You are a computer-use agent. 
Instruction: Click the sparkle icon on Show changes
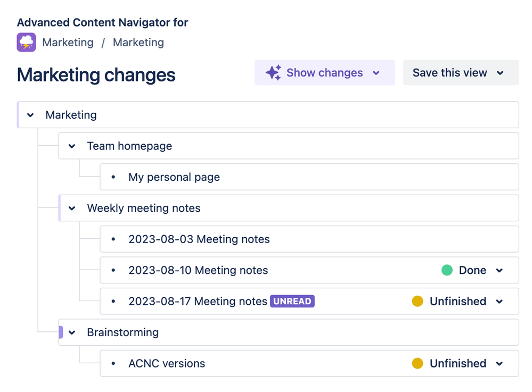tap(273, 72)
